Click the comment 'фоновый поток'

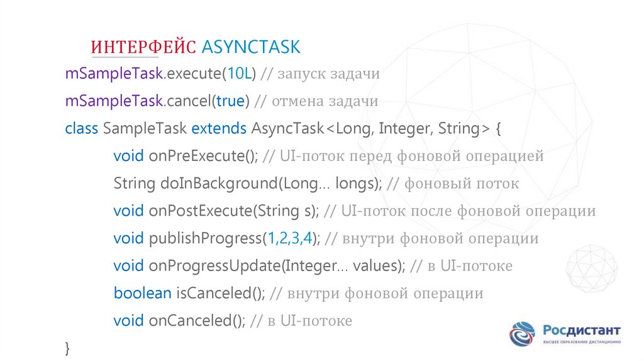point(462,184)
